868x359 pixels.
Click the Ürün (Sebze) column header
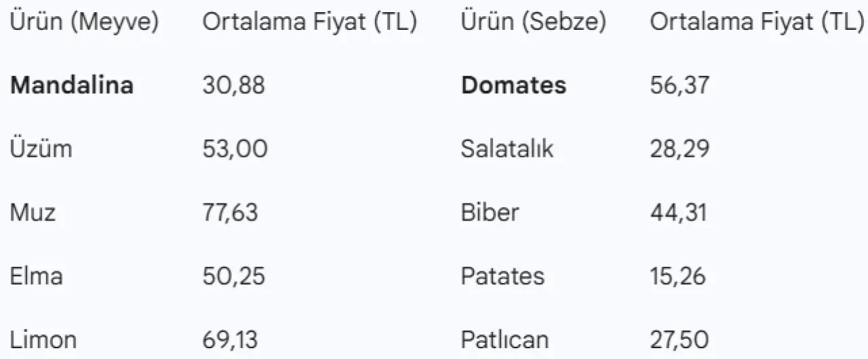[x=533, y=22]
